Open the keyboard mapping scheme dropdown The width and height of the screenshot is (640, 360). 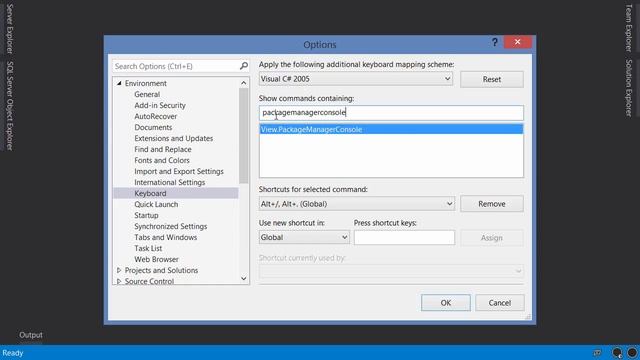pyautogui.click(x=356, y=79)
